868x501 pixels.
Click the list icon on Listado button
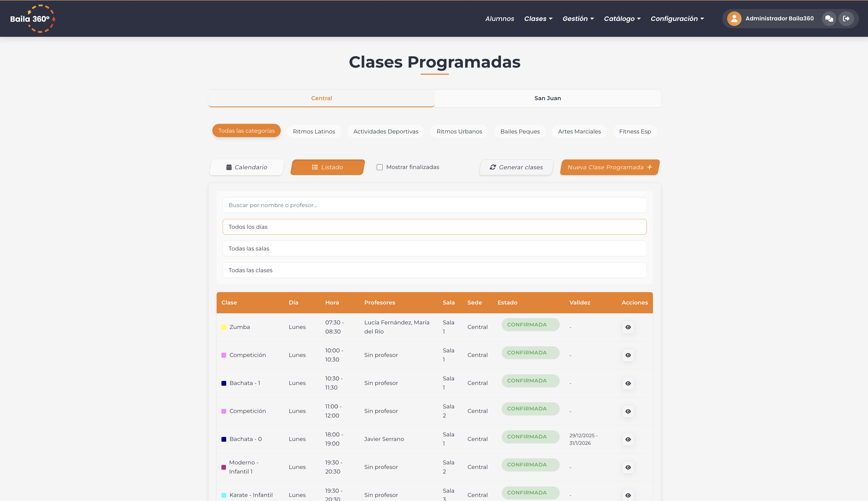pyautogui.click(x=315, y=167)
